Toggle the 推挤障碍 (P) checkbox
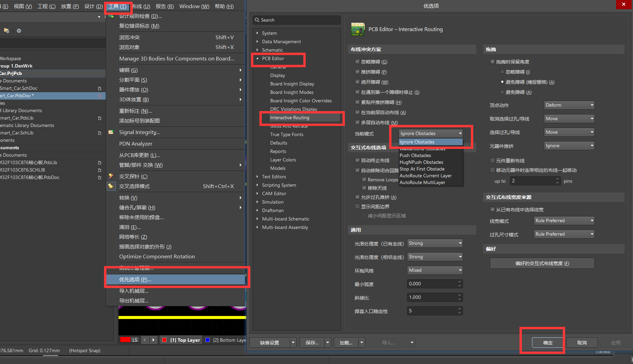The width and height of the screenshot is (633, 364). pos(357,72)
